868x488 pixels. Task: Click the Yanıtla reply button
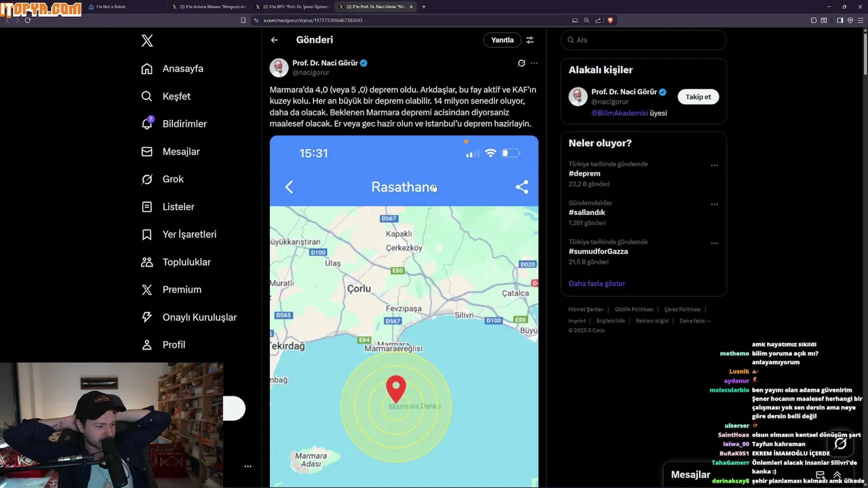502,40
